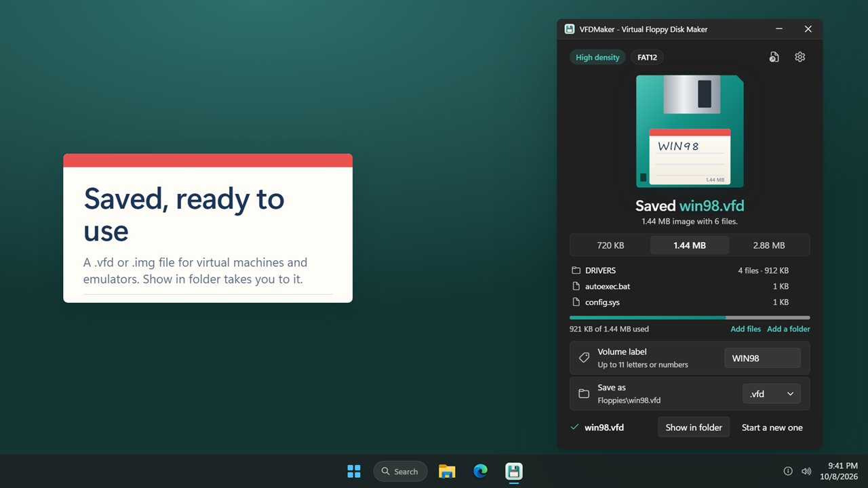Click the DRIVERS folder icon
Screen dimensions: 868x488
pos(576,270)
